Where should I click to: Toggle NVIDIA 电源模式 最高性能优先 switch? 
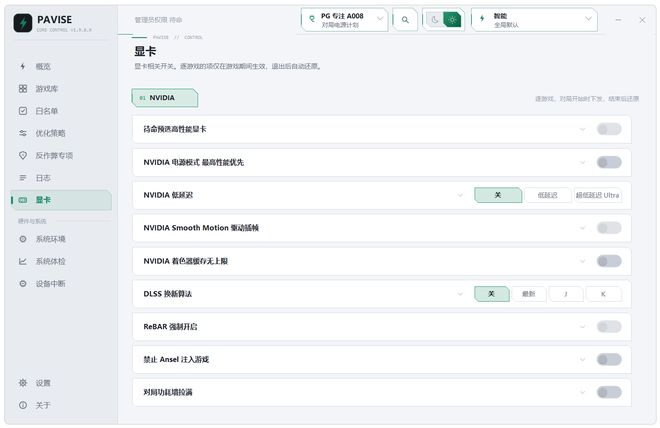[x=609, y=162]
